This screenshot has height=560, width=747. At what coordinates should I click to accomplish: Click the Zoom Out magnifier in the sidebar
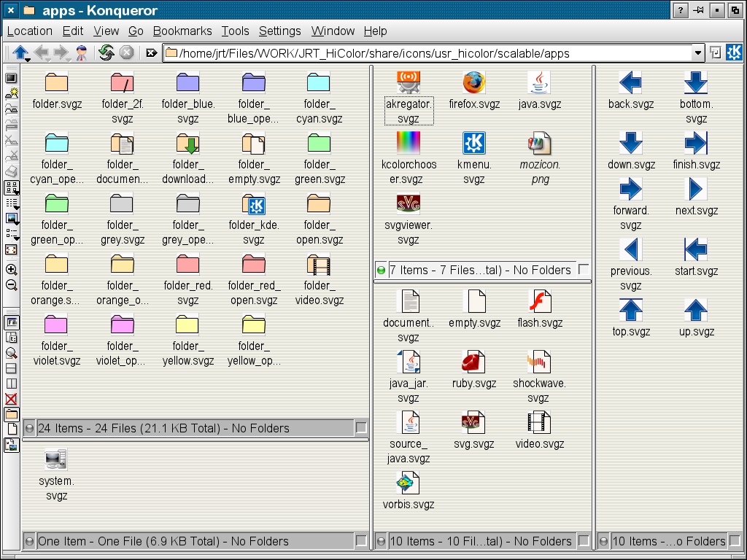point(12,285)
